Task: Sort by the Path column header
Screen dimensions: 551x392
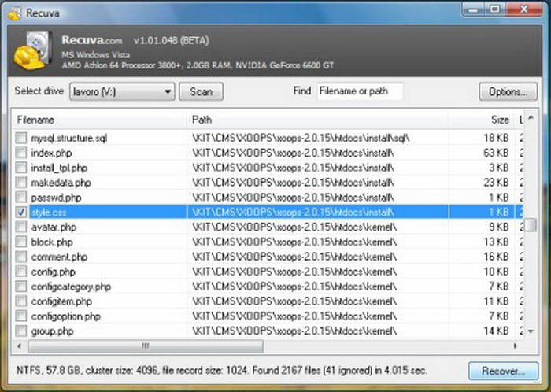Action: coord(317,120)
